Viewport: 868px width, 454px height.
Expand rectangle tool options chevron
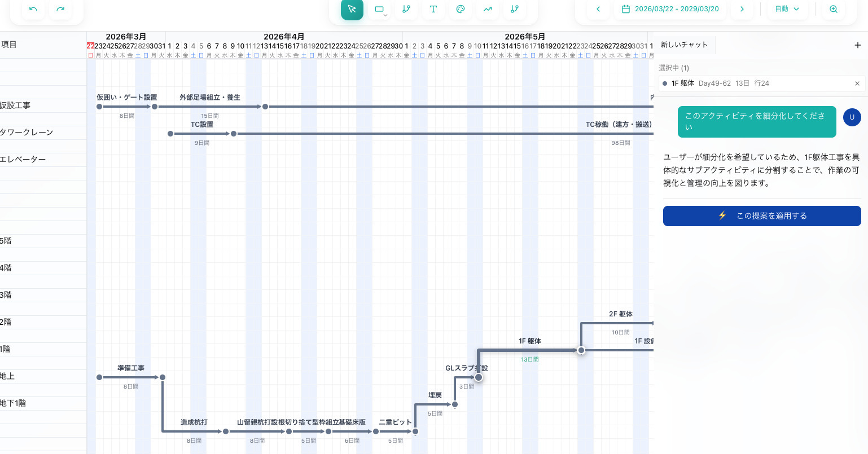385,15
